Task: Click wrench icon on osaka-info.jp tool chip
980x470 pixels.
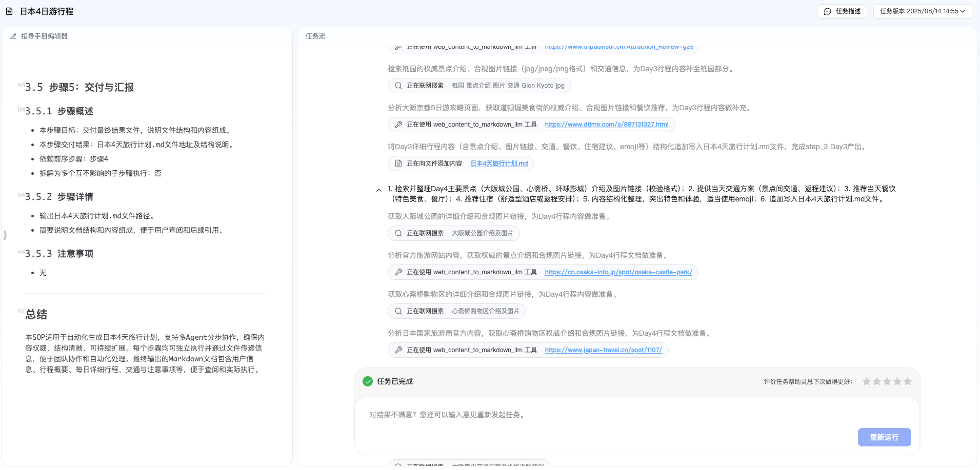Action: [x=398, y=272]
